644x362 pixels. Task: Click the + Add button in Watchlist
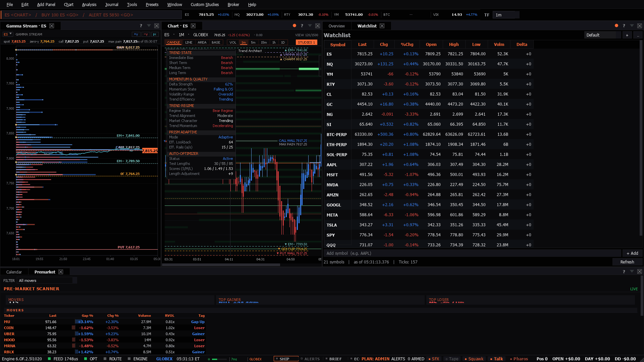click(x=632, y=253)
